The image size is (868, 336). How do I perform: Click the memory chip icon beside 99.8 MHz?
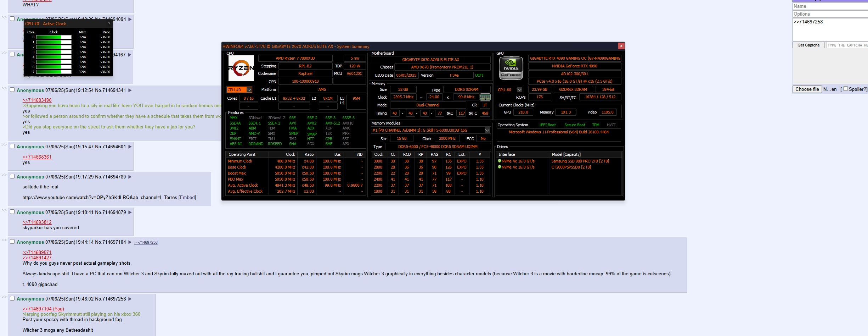pos(485,97)
